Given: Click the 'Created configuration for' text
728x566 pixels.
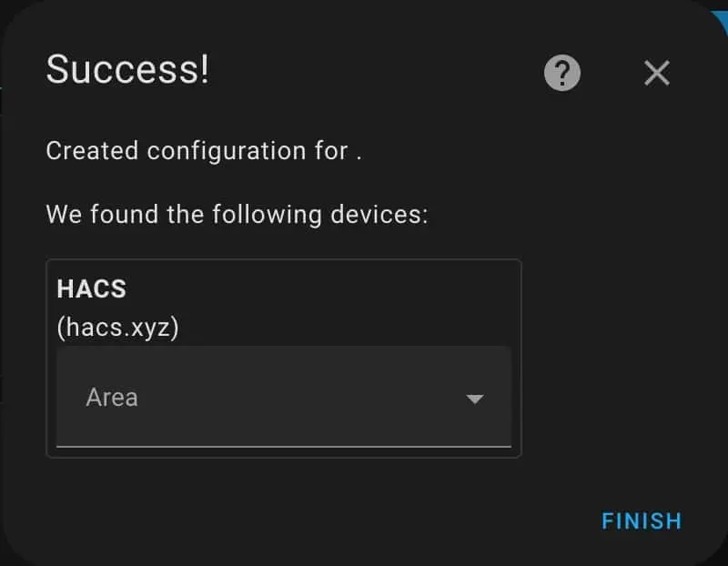Looking at the screenshot, I should click(197, 151).
